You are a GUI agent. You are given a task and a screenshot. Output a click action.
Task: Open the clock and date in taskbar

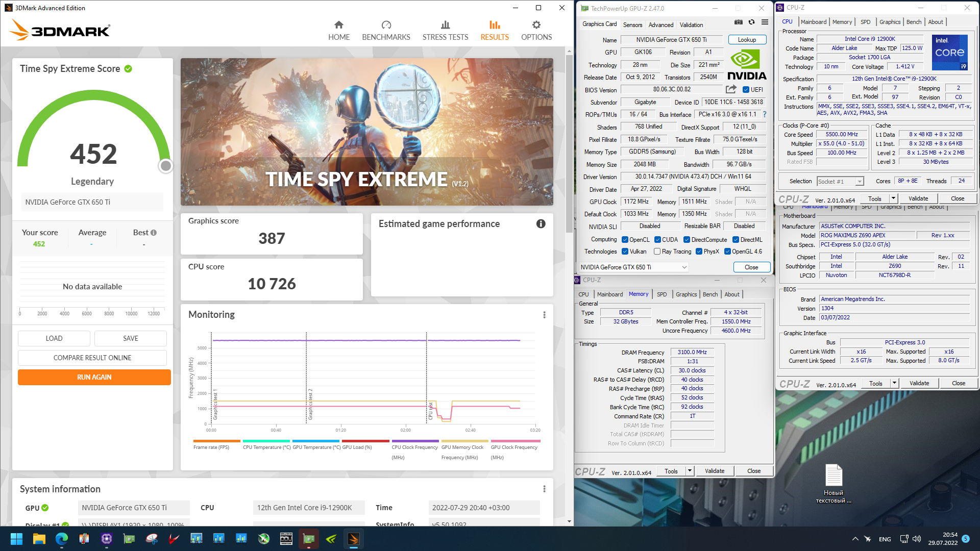943,539
